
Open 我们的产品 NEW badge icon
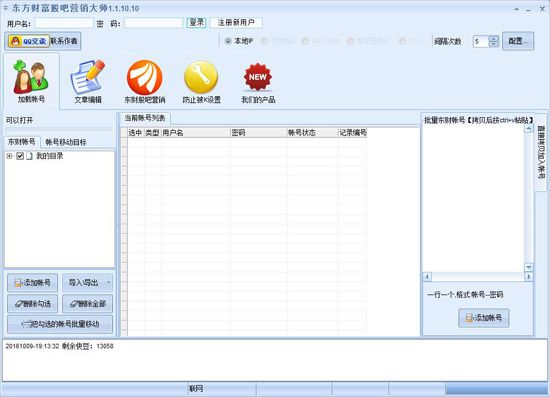tap(258, 82)
